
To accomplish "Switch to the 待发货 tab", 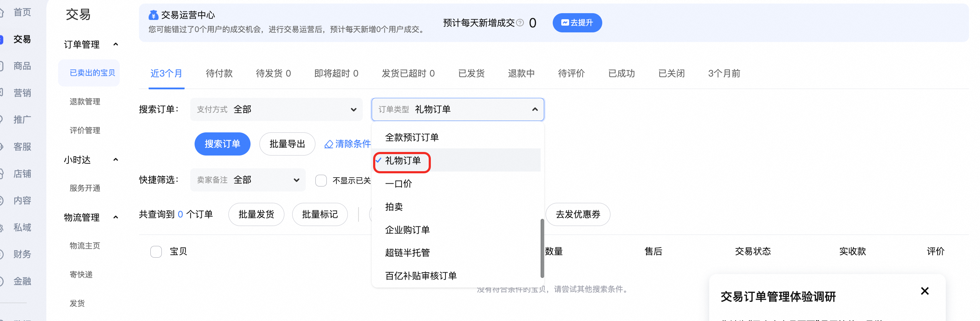I will pyautogui.click(x=273, y=73).
